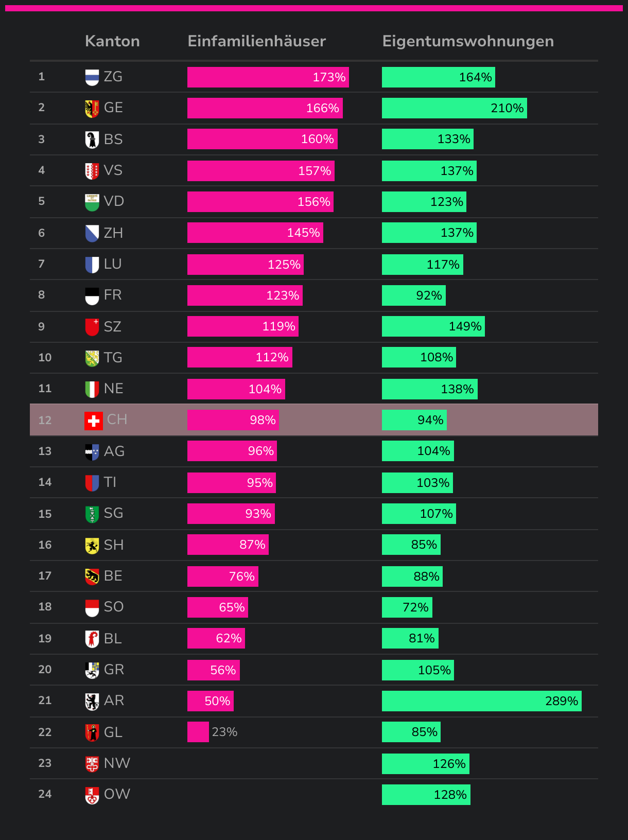Click the Schwyz (SZ) red shield icon

92,327
